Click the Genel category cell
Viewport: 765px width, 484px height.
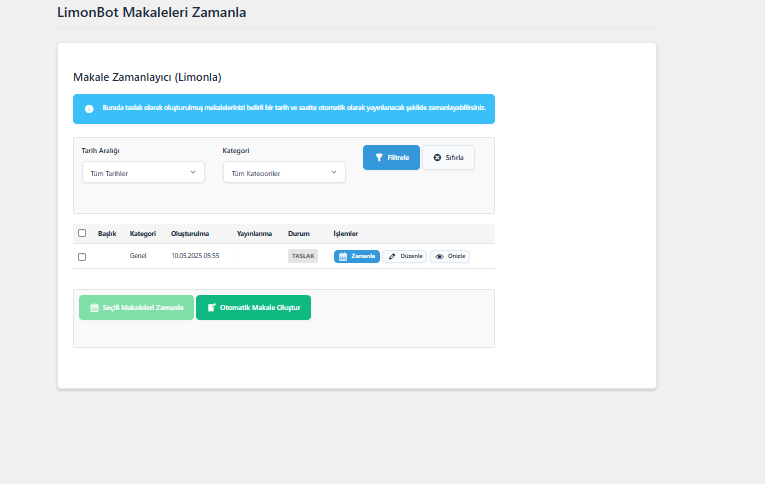pyautogui.click(x=138, y=256)
